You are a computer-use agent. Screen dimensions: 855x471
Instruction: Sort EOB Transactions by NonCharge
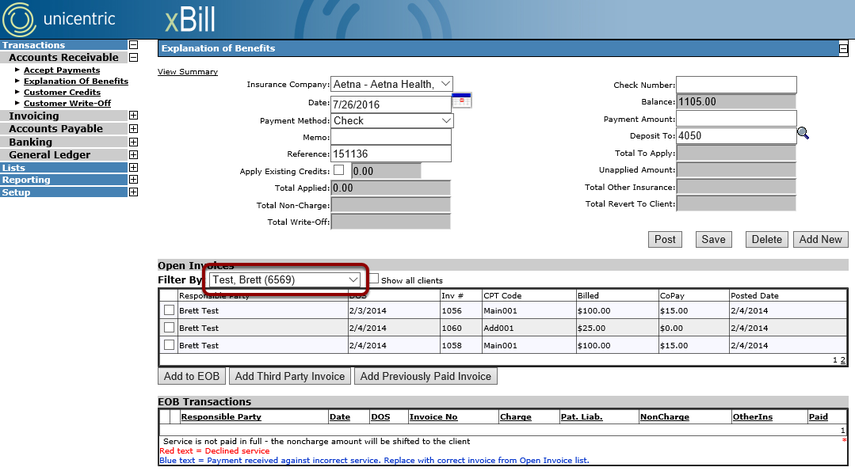pyautogui.click(x=665, y=416)
